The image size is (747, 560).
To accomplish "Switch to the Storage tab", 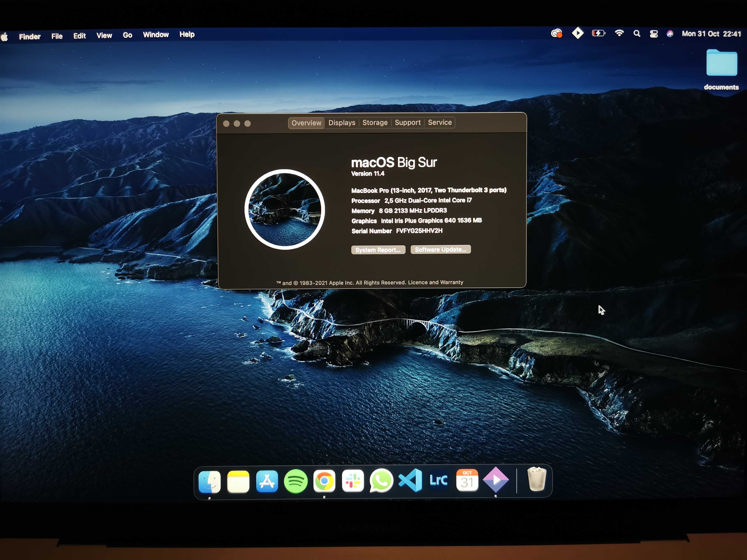I will click(375, 123).
